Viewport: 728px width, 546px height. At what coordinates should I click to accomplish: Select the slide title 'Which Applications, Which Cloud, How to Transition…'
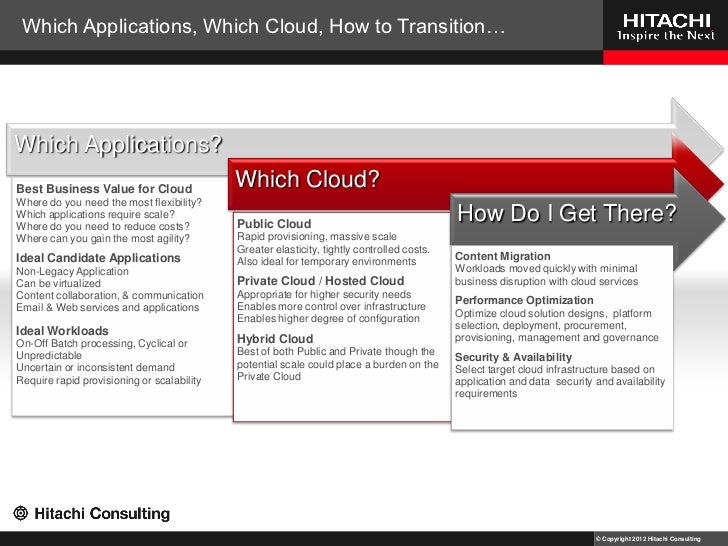pos(263,26)
